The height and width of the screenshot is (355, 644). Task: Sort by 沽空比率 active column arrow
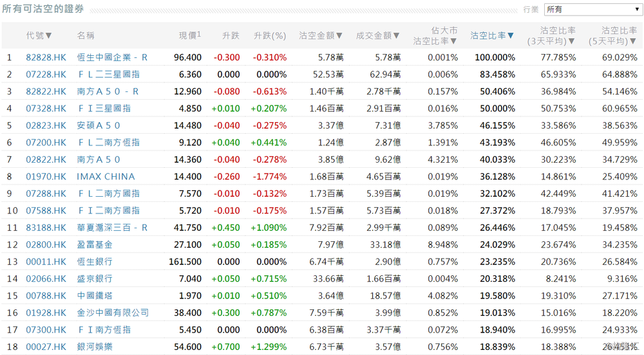coord(511,35)
